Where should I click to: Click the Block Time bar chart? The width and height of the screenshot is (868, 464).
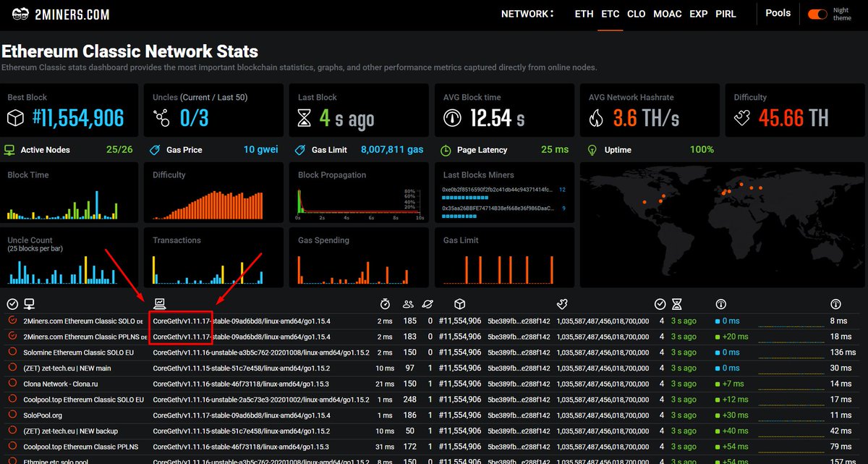coord(63,204)
